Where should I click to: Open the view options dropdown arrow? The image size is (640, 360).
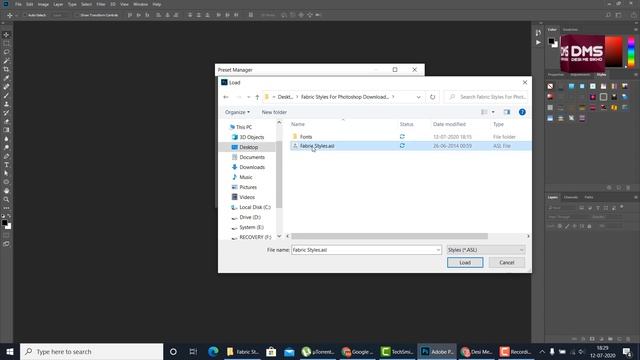click(493, 112)
